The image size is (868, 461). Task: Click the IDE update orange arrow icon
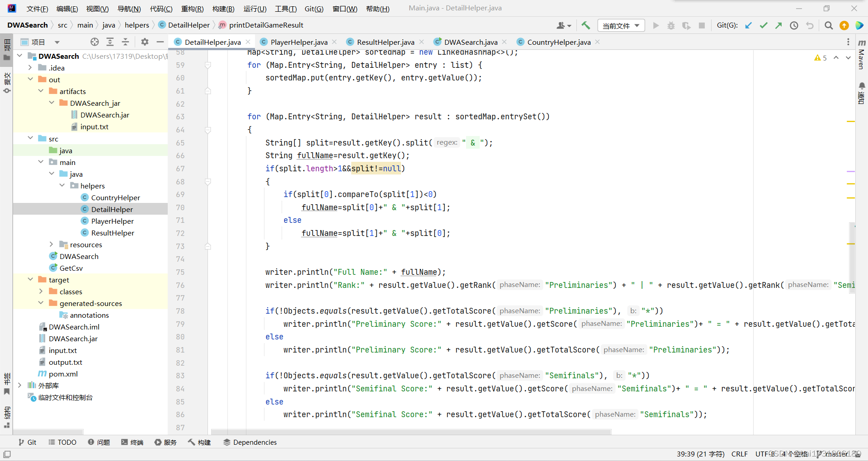pos(844,25)
